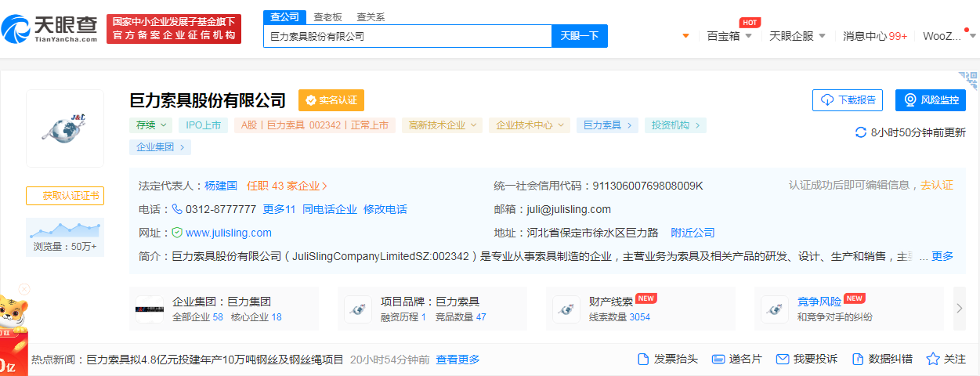The width and height of the screenshot is (980, 376).
Task: Expand the 企业技术中心 tag dropdown
Action: click(529, 125)
